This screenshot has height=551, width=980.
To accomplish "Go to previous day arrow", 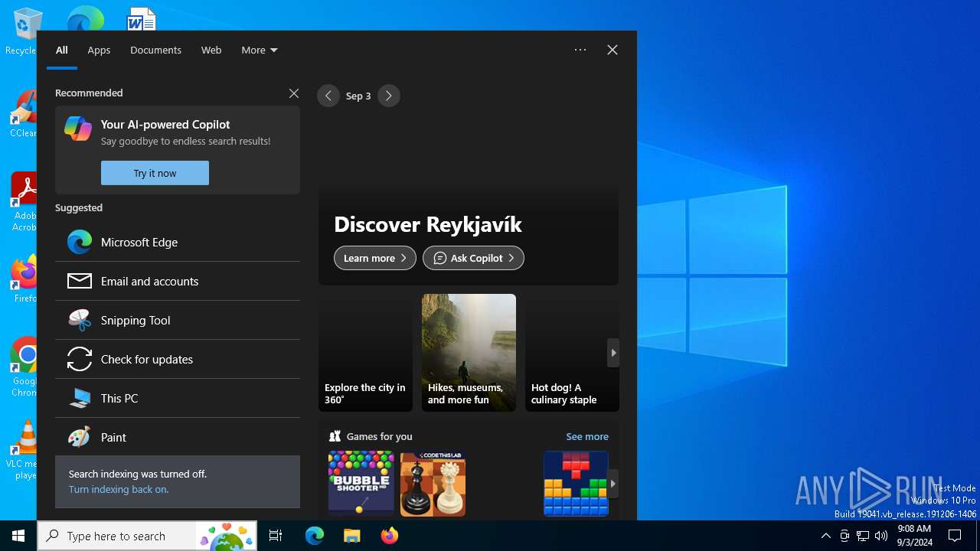I will click(x=328, y=96).
